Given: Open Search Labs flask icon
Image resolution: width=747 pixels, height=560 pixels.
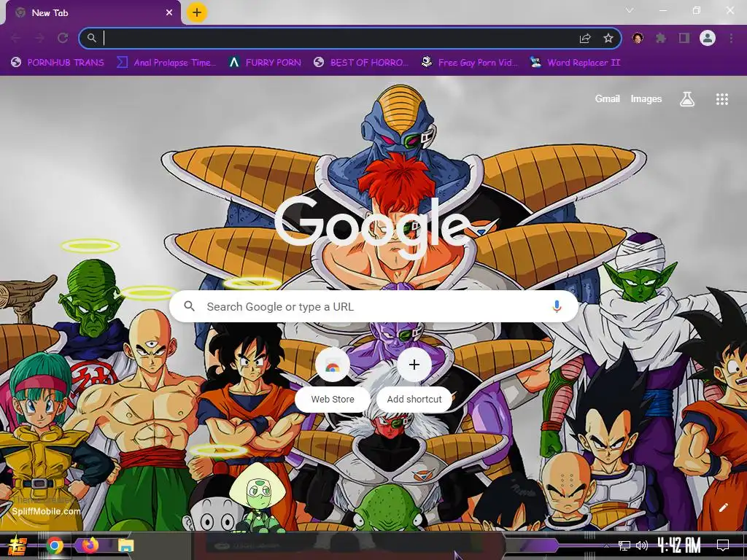Looking at the screenshot, I should (687, 99).
